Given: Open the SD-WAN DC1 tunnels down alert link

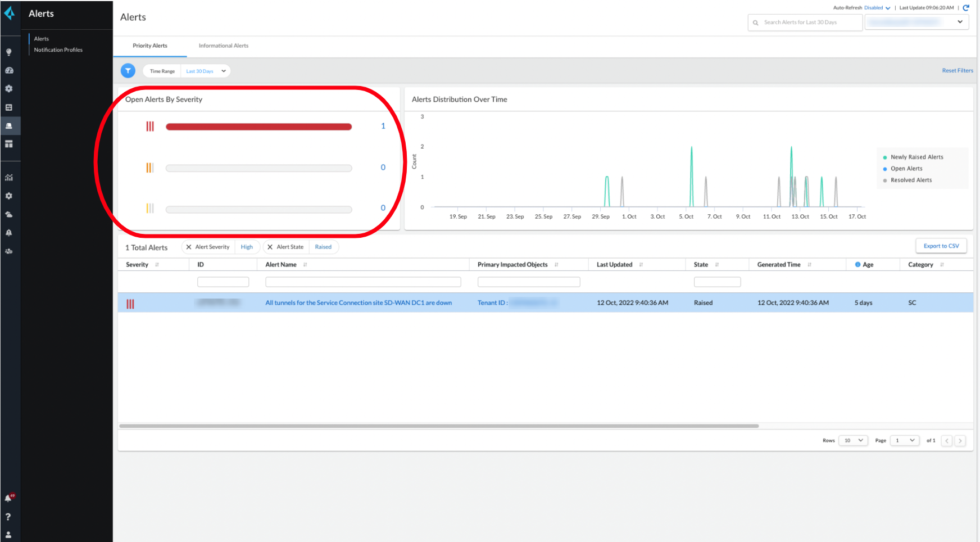Looking at the screenshot, I should (359, 303).
